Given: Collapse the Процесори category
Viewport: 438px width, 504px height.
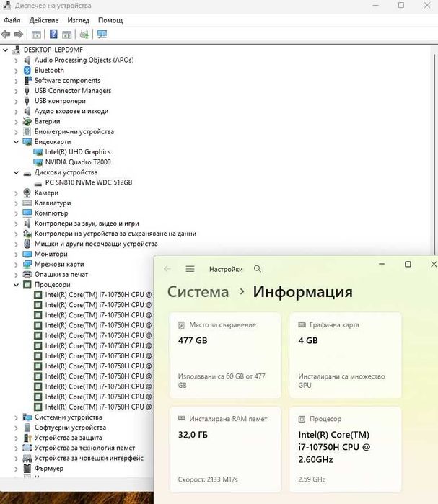Looking at the screenshot, I should coord(16,285).
